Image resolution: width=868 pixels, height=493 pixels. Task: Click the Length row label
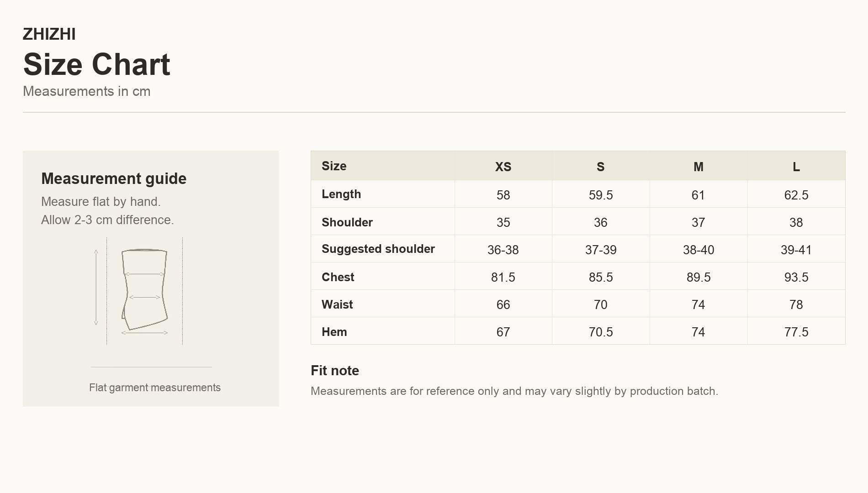click(x=341, y=194)
